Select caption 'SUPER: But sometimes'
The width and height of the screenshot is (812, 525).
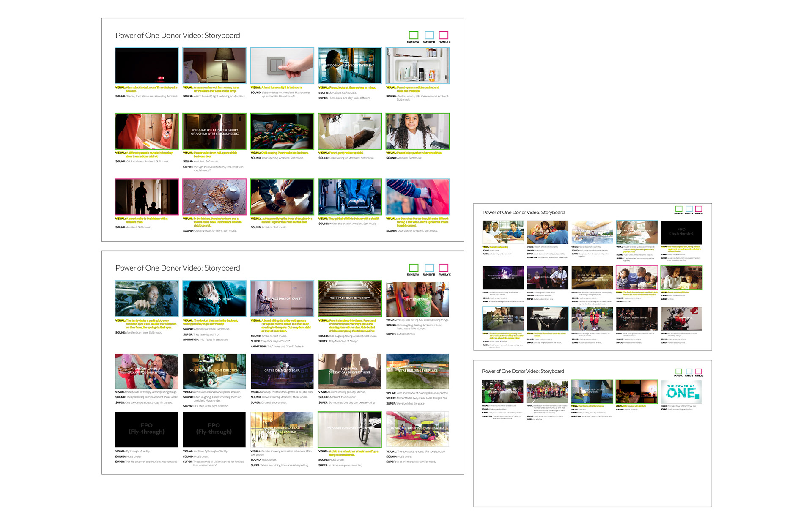point(401,334)
